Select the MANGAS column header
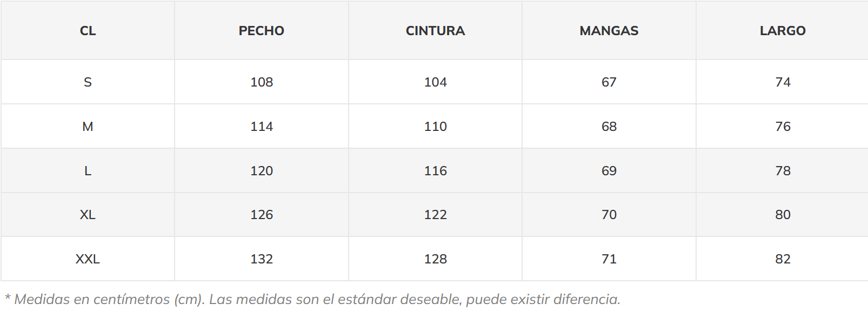The image size is (868, 317). click(609, 31)
